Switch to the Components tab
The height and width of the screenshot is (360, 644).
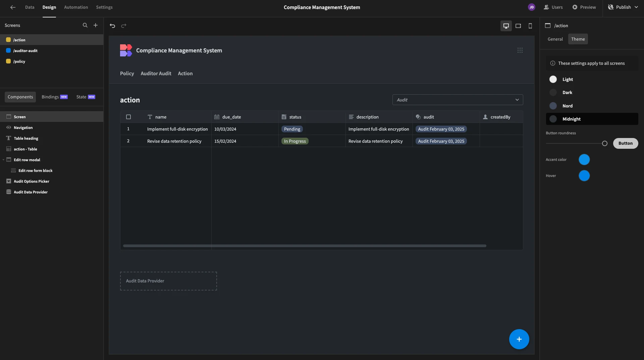[20, 97]
